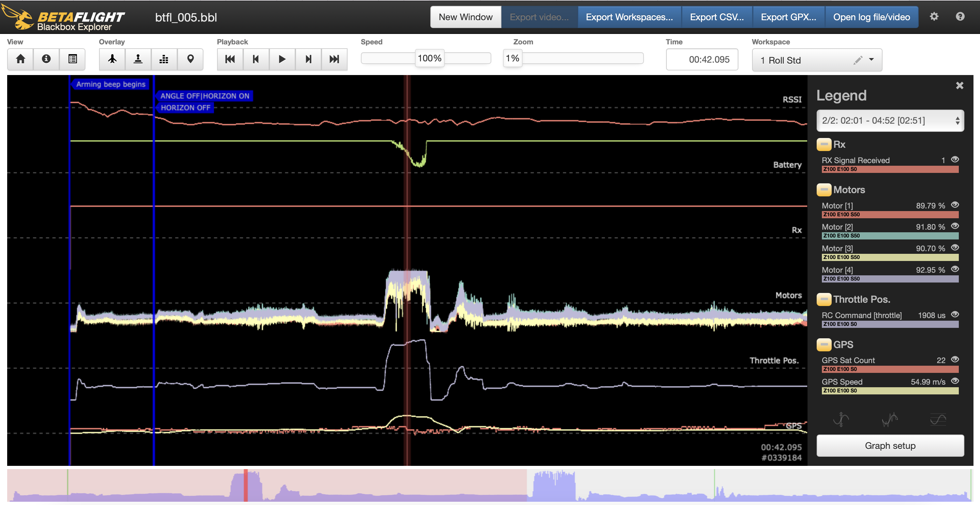Open the log header info icon

pyautogui.click(x=46, y=59)
